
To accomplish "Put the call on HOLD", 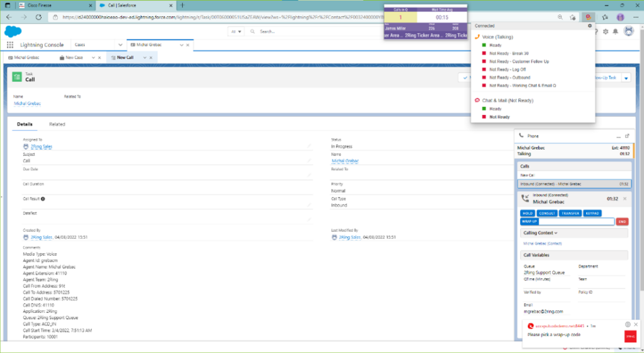I will 528,213.
